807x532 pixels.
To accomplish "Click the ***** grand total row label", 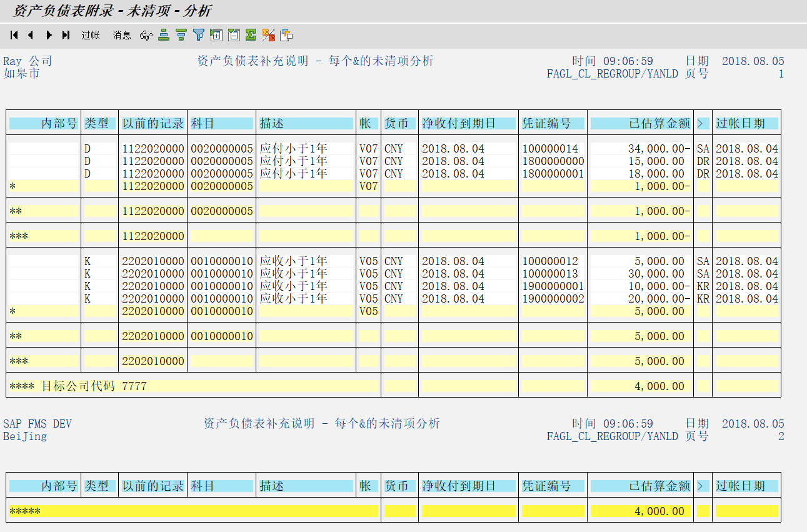I will coord(25,511).
